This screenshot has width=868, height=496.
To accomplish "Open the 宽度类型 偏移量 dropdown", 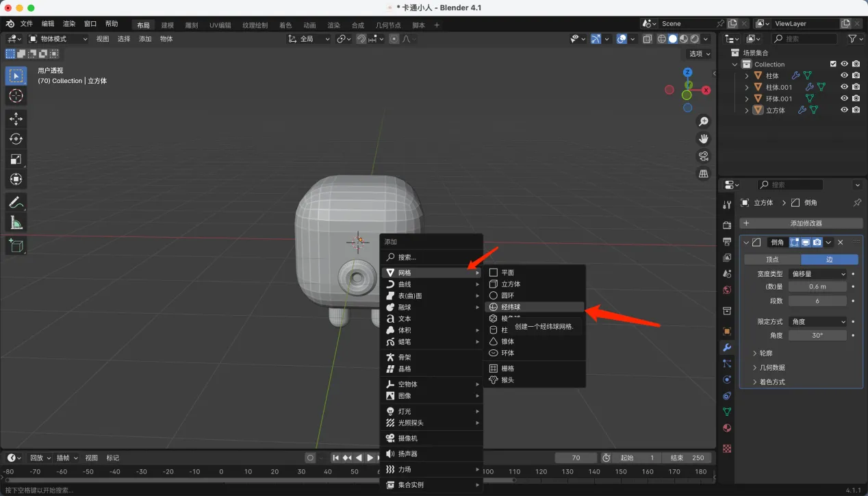I will tap(818, 274).
